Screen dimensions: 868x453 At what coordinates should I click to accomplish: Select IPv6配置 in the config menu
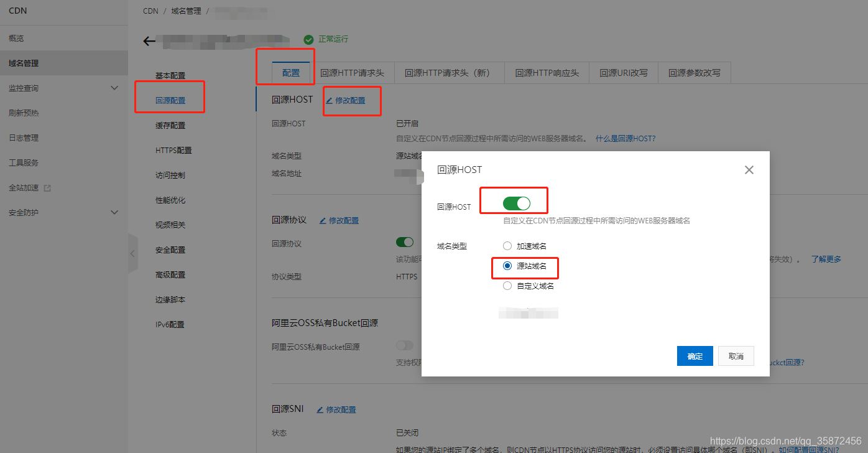[x=170, y=324]
